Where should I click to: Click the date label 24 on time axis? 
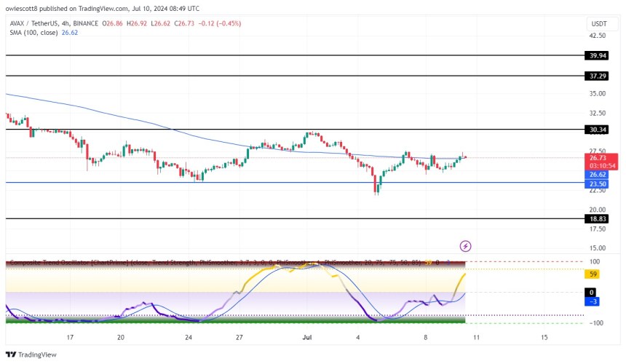(x=189, y=337)
